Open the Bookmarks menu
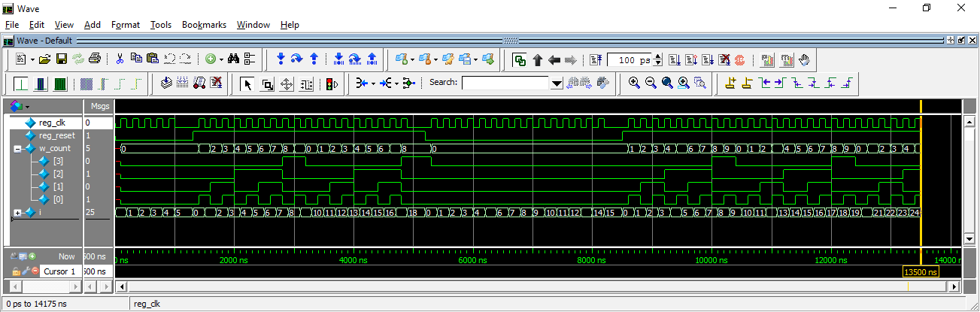Image resolution: width=980 pixels, height=312 pixels. (x=205, y=25)
